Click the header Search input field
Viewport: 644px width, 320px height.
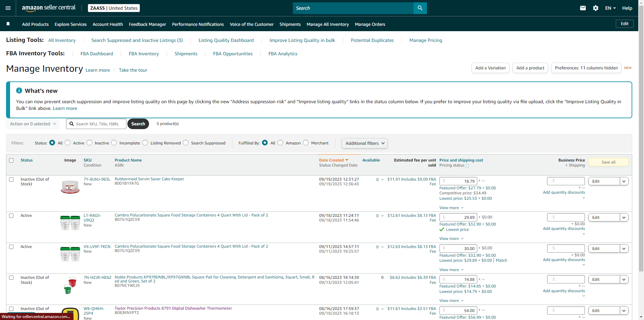(x=353, y=8)
